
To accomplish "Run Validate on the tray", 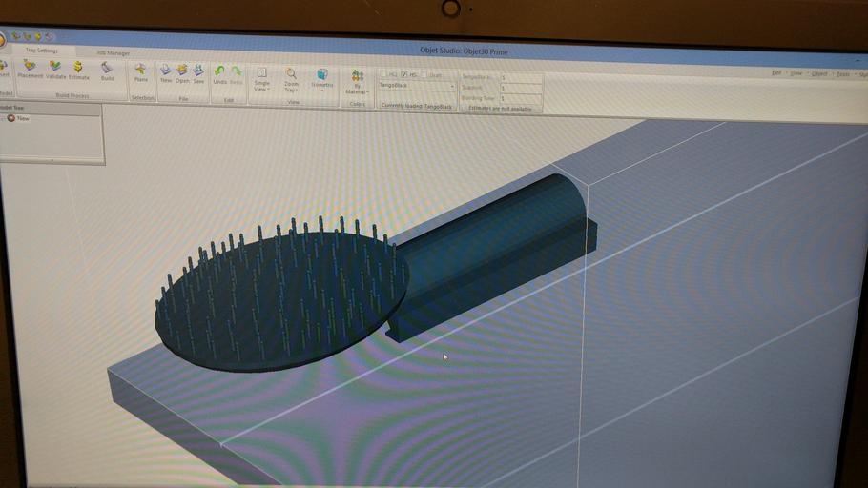I will pos(56,70).
